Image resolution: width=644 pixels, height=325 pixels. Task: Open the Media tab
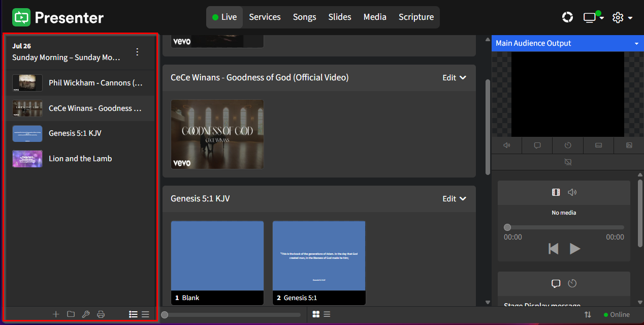pos(375,17)
